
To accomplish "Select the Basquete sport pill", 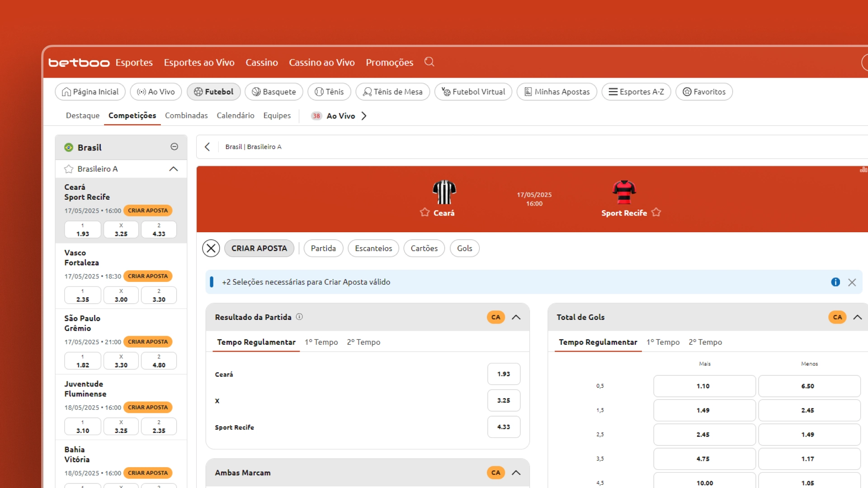I will pos(274,92).
